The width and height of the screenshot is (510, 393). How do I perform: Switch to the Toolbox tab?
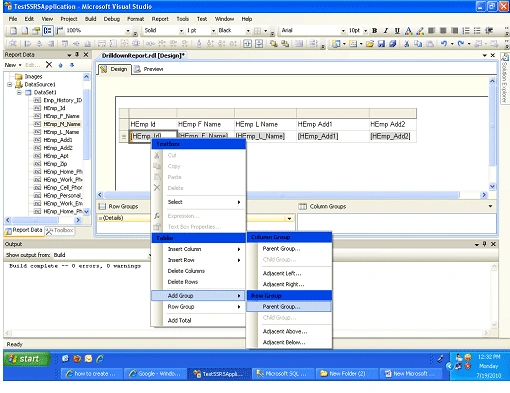pyautogui.click(x=60, y=230)
